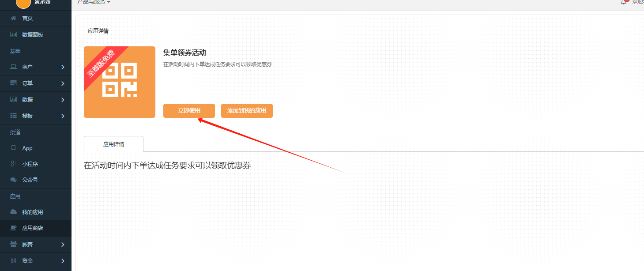This screenshot has width=644, height=271.
Task: Open the 产品与服务 dropdown
Action: click(x=94, y=2)
